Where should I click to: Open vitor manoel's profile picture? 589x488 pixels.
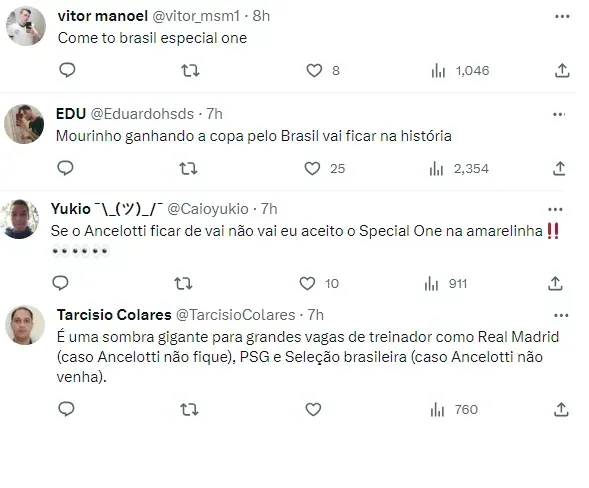[26, 26]
